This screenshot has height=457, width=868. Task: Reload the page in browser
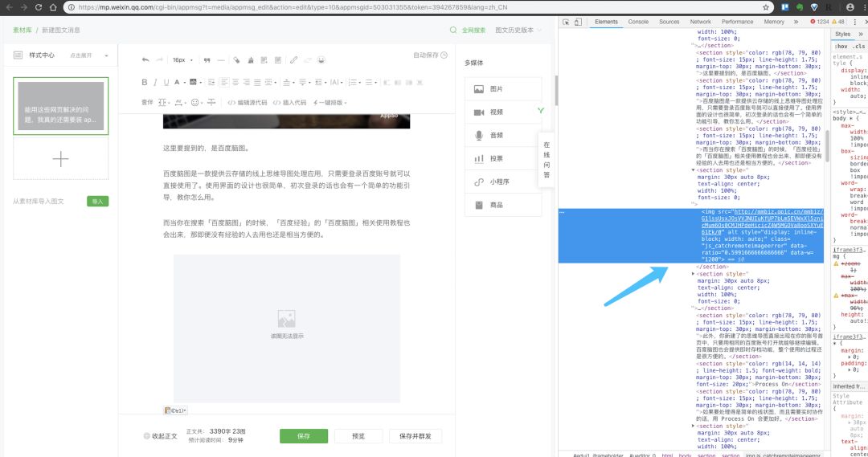pos(39,7)
